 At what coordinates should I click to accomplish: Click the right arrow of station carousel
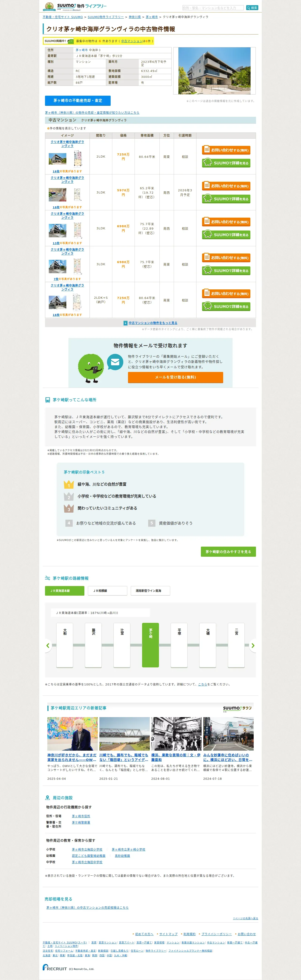click(253, 646)
